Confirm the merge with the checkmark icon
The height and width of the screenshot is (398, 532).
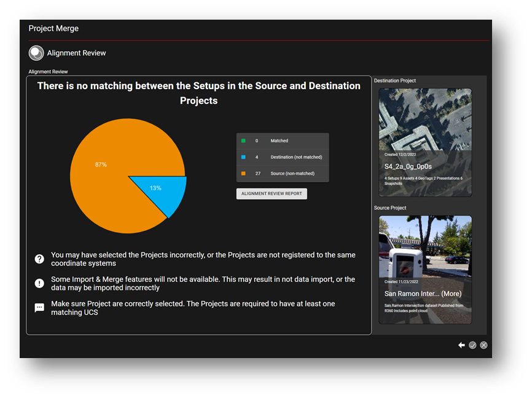tap(472, 345)
